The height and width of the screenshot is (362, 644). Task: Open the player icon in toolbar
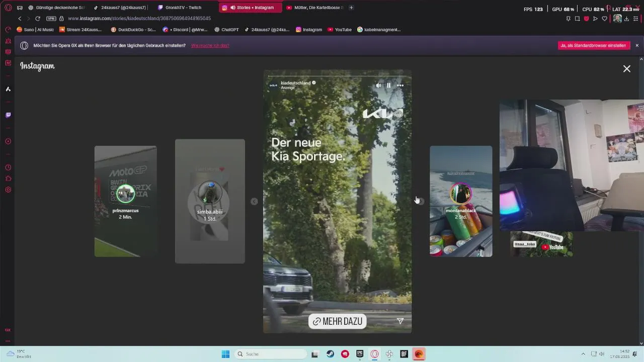tap(595, 19)
